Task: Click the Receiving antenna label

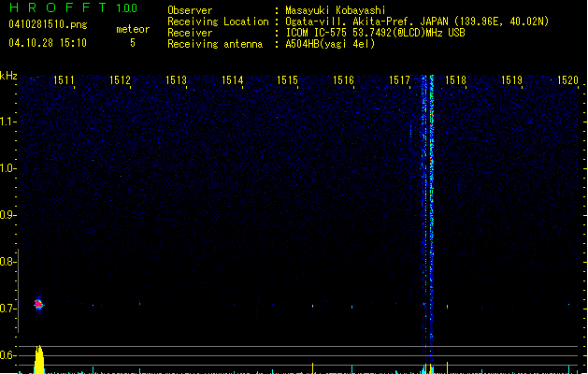Action: pyautogui.click(x=215, y=44)
